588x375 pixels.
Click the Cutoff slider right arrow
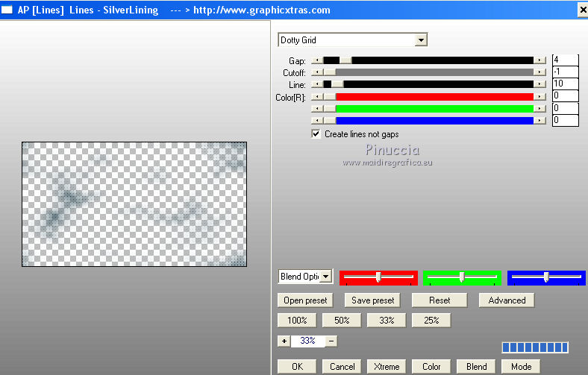[x=539, y=72]
